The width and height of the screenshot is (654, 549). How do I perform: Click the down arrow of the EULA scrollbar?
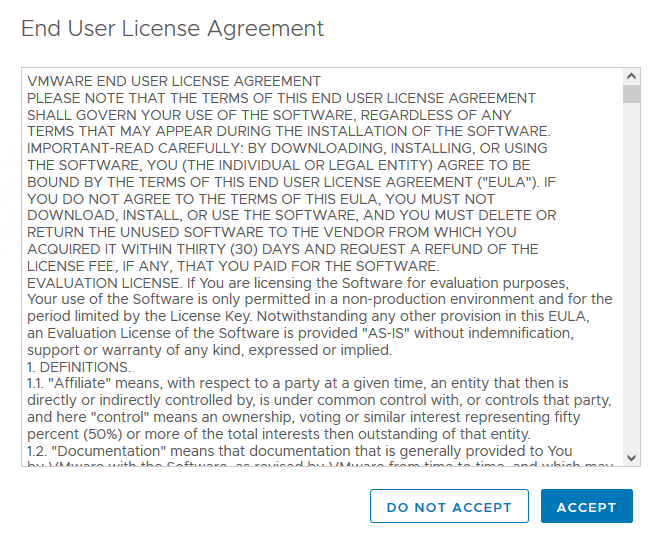click(631, 458)
